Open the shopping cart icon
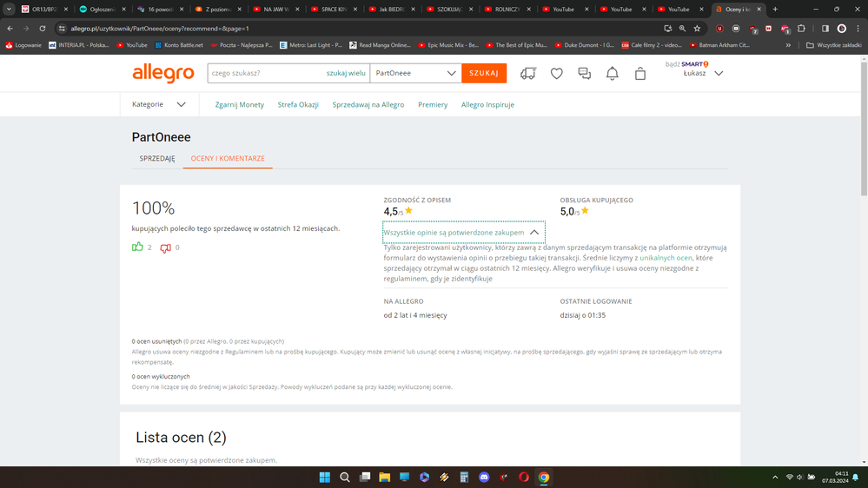This screenshot has height=488, width=868. [x=640, y=73]
